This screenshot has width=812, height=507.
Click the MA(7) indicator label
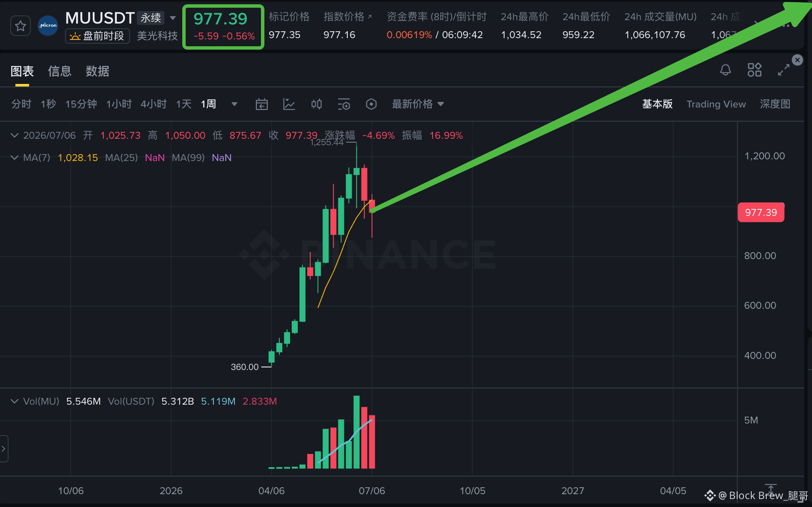[37, 158]
